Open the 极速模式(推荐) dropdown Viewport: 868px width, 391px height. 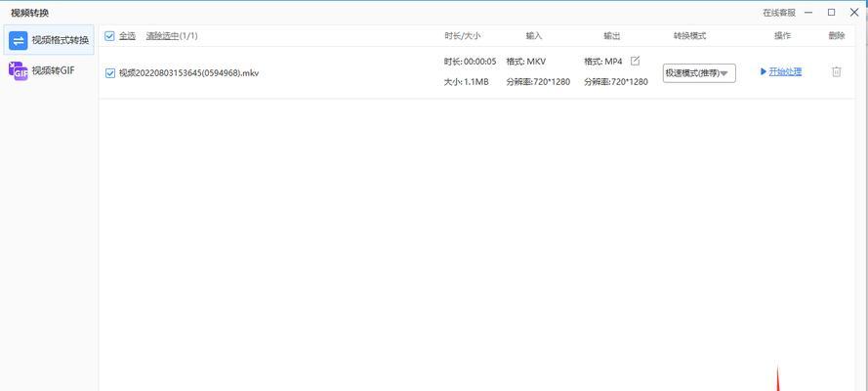699,73
